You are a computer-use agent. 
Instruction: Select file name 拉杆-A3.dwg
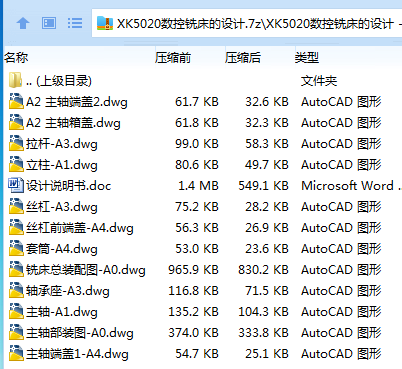point(62,144)
